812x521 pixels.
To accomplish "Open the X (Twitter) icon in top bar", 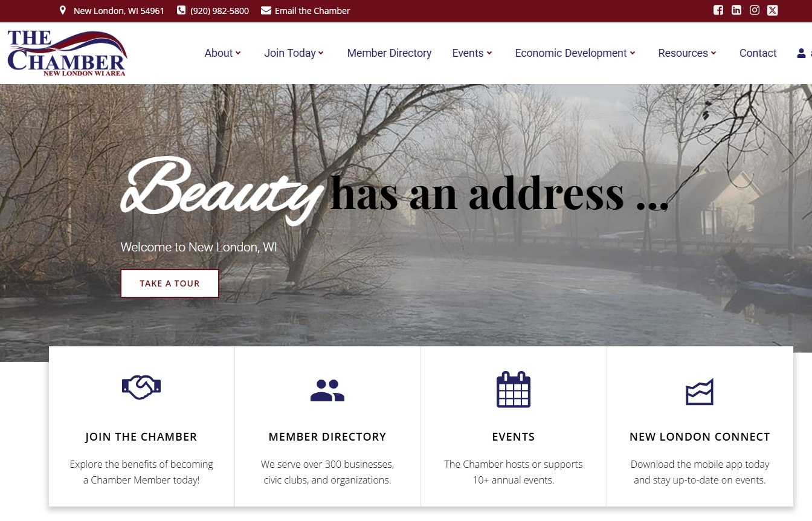I will point(772,10).
